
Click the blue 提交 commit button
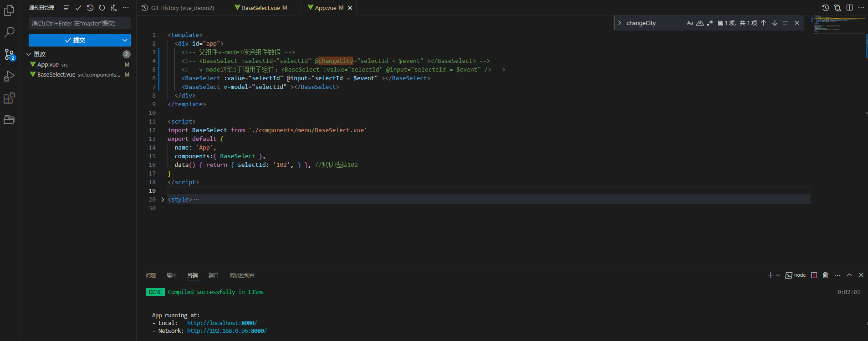coord(74,40)
